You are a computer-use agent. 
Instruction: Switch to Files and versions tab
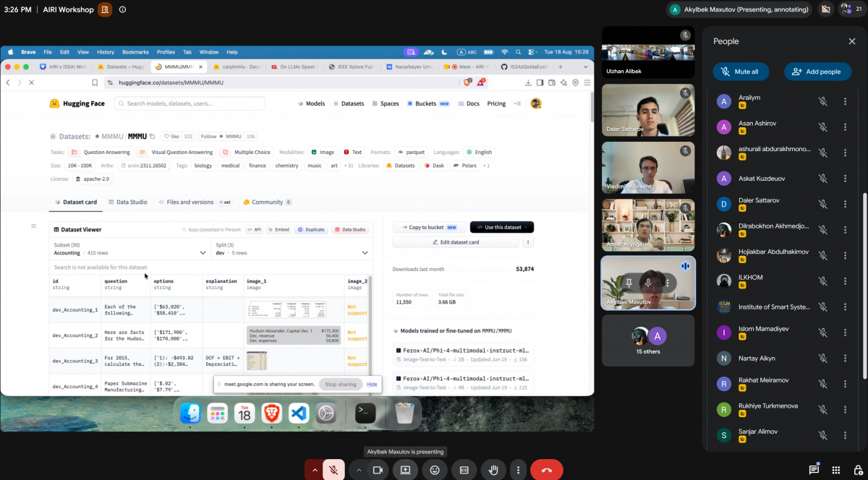(x=194, y=202)
